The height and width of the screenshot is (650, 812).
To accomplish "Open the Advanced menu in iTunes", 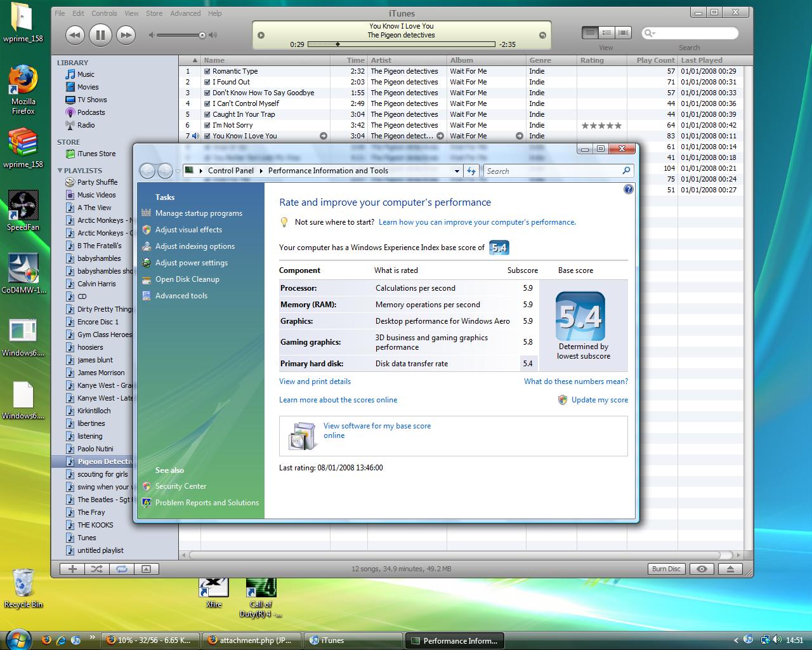I will pyautogui.click(x=185, y=13).
